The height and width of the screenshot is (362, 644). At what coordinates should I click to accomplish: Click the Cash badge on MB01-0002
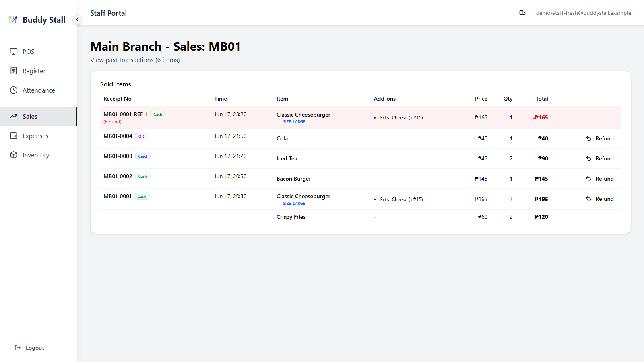click(x=142, y=176)
